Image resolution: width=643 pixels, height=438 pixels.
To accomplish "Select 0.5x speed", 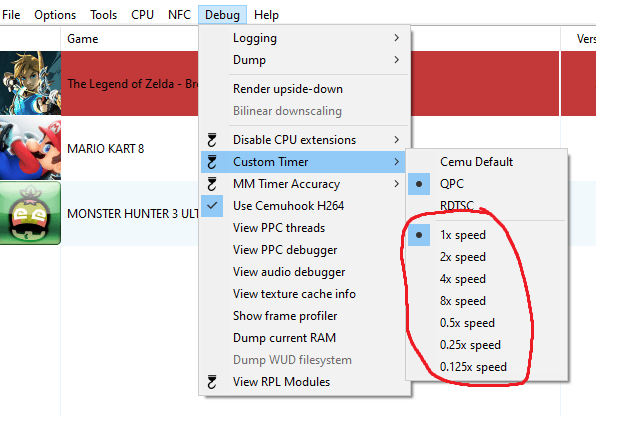I will pos(487,323).
